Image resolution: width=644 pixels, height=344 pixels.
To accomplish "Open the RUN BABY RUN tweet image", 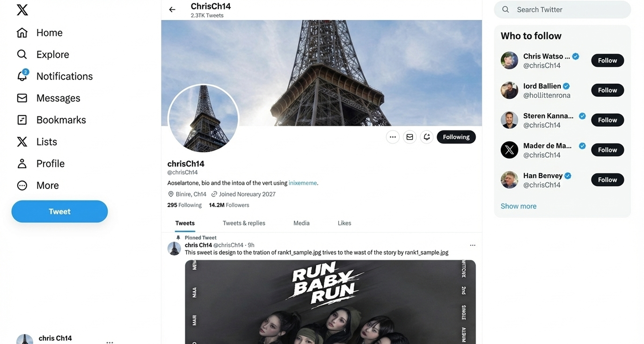I will (x=330, y=302).
